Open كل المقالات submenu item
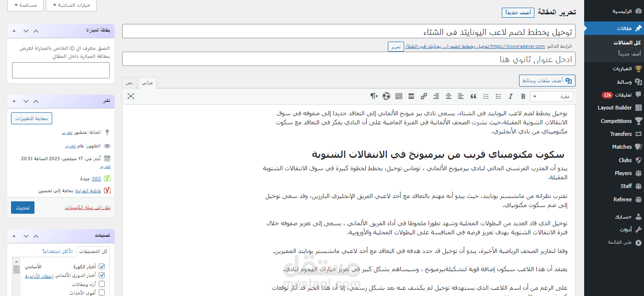 point(627,43)
